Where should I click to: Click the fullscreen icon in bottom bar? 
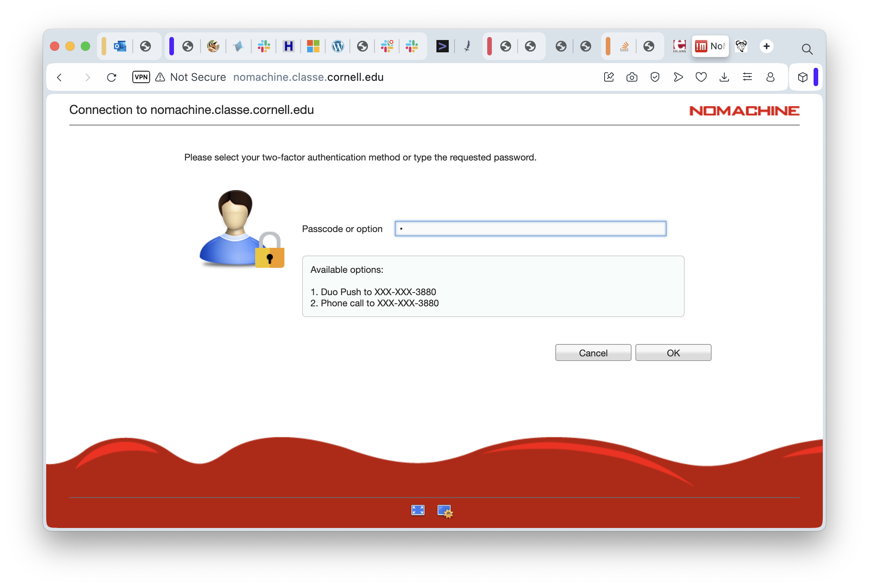click(418, 510)
